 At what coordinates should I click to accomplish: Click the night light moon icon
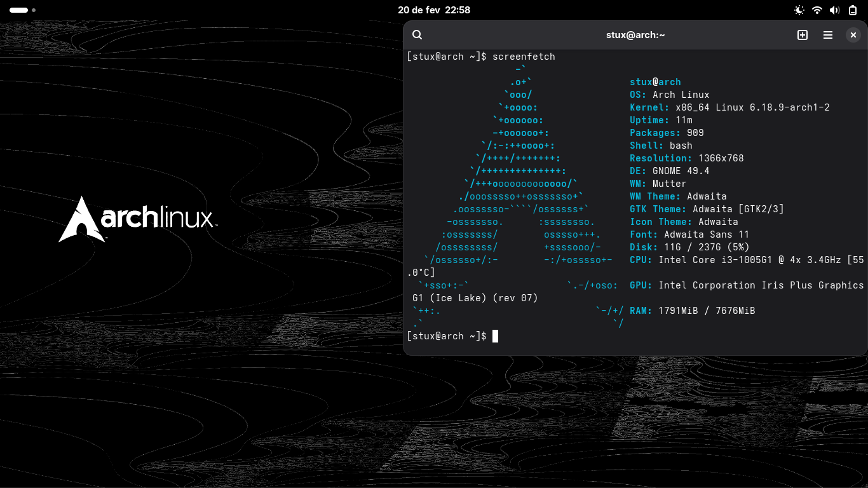799,10
